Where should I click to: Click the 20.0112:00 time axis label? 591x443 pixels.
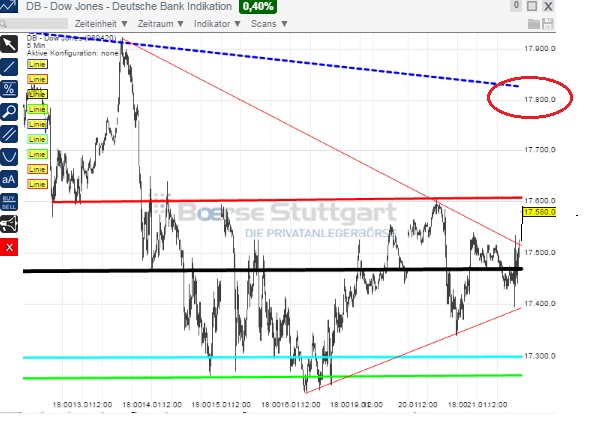click(417, 405)
